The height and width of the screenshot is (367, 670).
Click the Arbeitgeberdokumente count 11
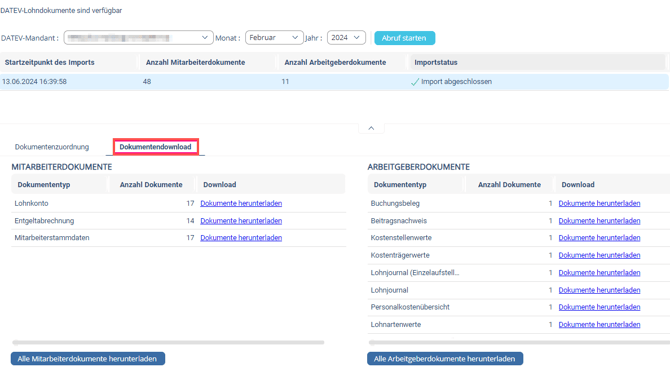285,82
